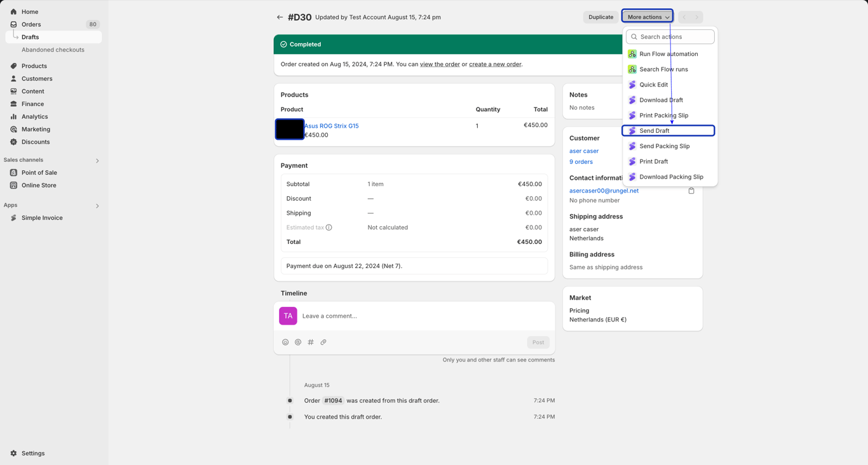This screenshot has height=465, width=868.
Task: Select Send Draft from actions menu
Action: point(668,131)
